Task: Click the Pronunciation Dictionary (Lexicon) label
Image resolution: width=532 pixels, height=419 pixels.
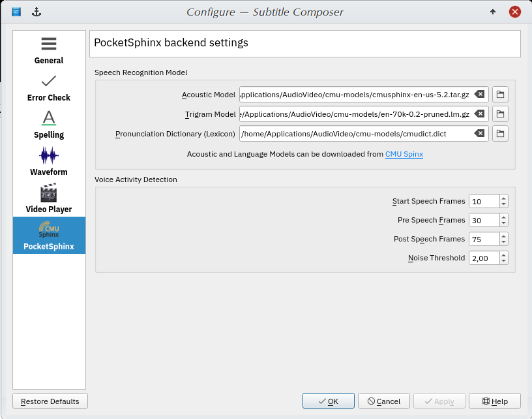Action: 175,134
